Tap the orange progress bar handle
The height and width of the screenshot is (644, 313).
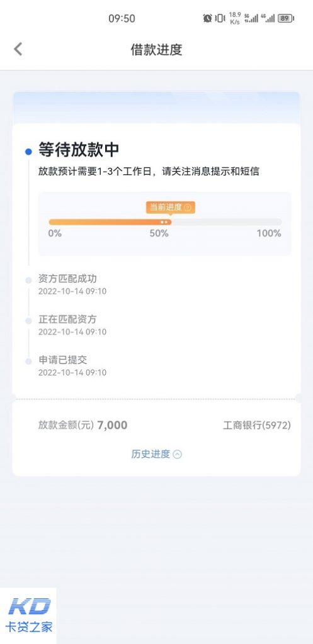[x=164, y=222]
